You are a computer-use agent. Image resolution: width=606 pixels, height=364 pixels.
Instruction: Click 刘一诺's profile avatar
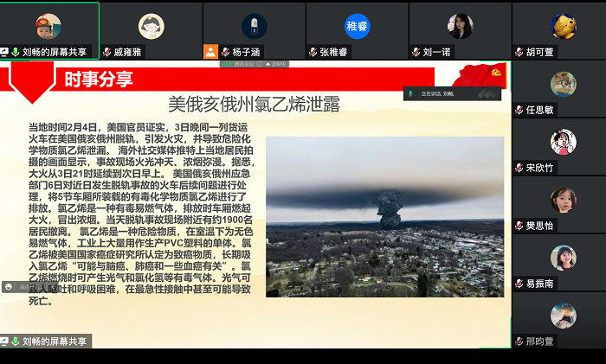coord(460,25)
